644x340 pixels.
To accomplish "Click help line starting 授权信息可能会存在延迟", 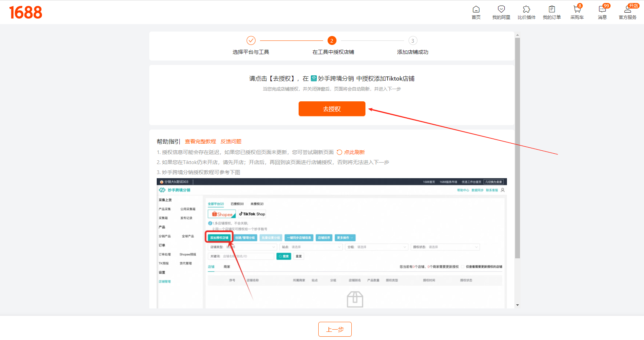I will coord(245,152).
